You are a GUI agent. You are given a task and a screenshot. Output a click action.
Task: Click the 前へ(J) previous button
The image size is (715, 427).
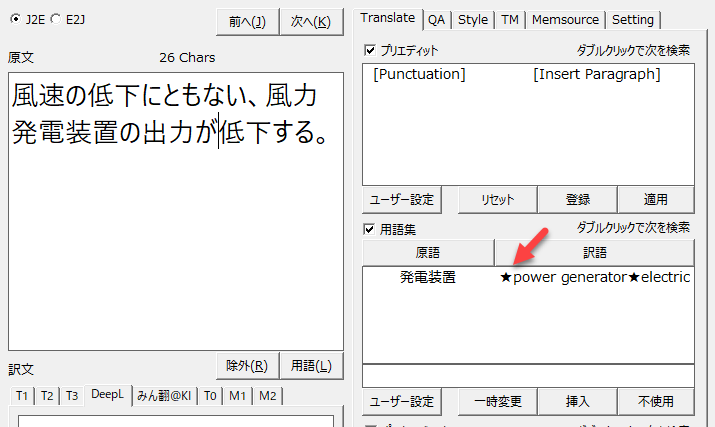point(246,22)
